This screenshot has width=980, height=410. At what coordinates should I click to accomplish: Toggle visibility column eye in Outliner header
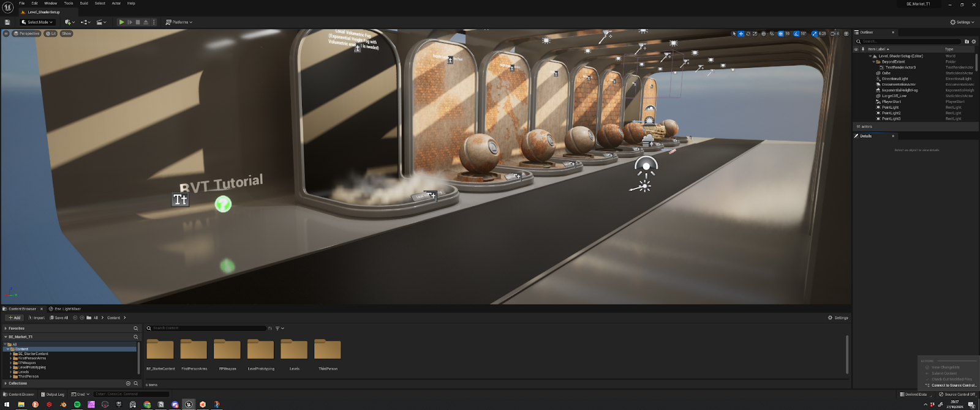856,49
